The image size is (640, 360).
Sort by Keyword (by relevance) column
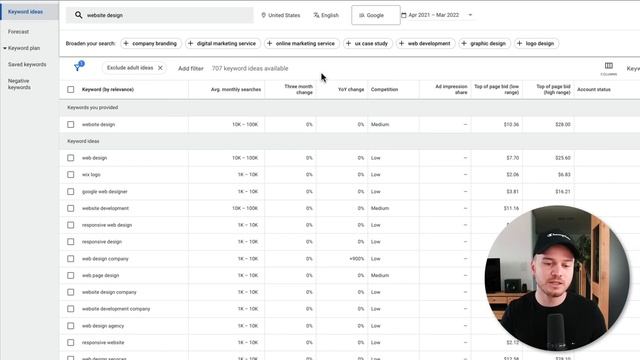pyautogui.click(x=108, y=89)
